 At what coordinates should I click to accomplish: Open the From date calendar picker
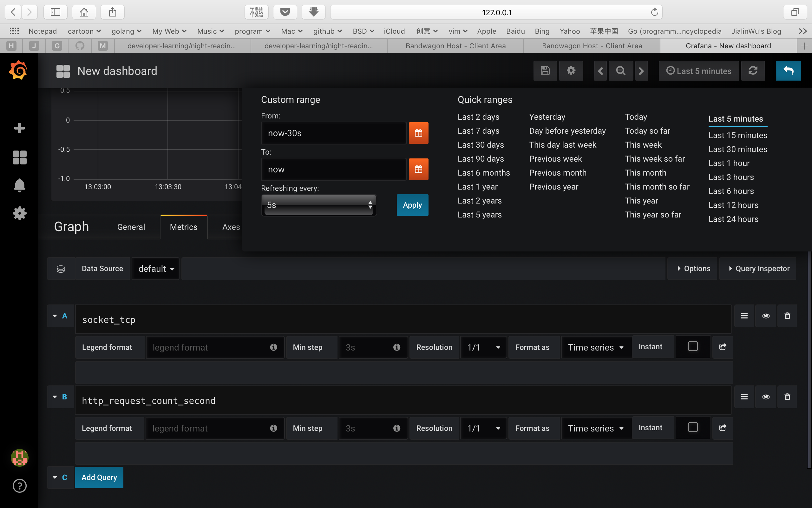point(418,133)
